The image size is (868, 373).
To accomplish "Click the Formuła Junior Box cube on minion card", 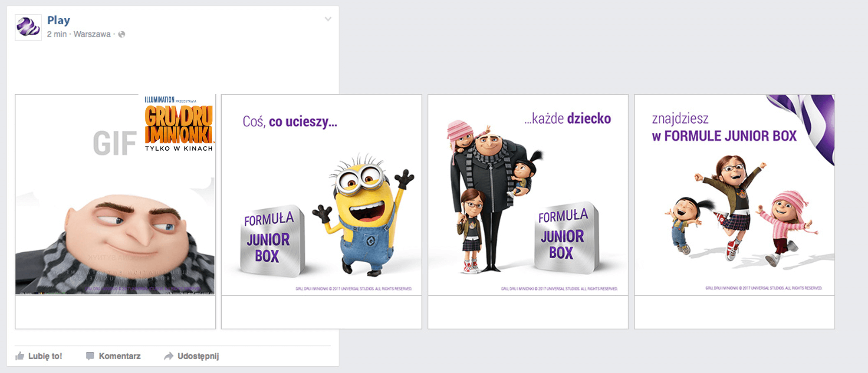I will pos(273,241).
